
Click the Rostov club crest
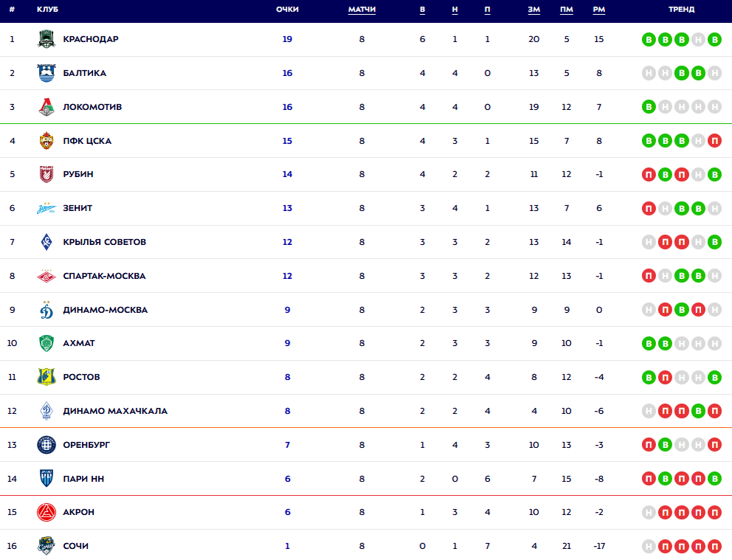click(46, 377)
